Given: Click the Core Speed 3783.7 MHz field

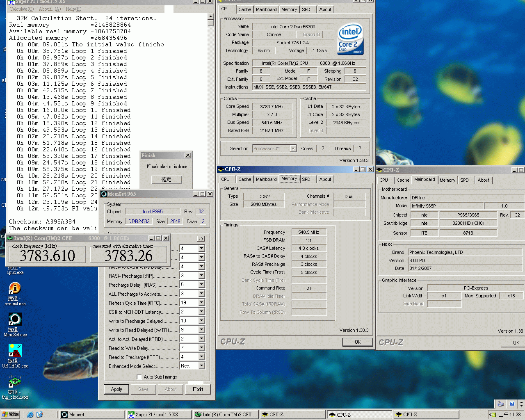Looking at the screenshot, I should click(272, 107).
